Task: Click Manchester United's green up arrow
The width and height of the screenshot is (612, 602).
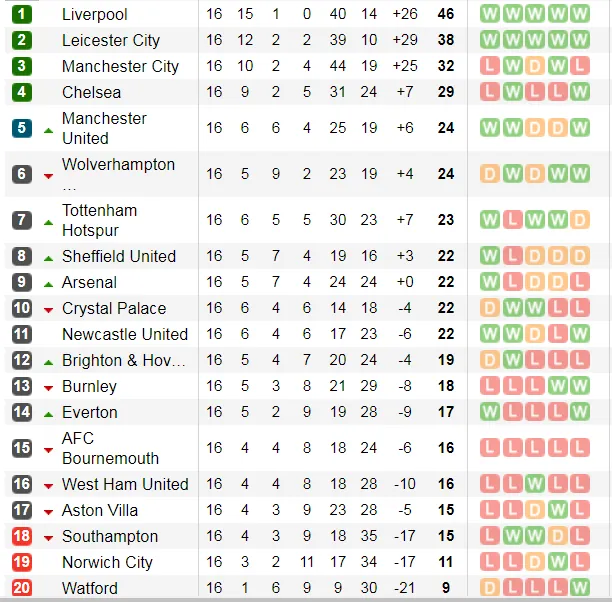Action: [48, 129]
